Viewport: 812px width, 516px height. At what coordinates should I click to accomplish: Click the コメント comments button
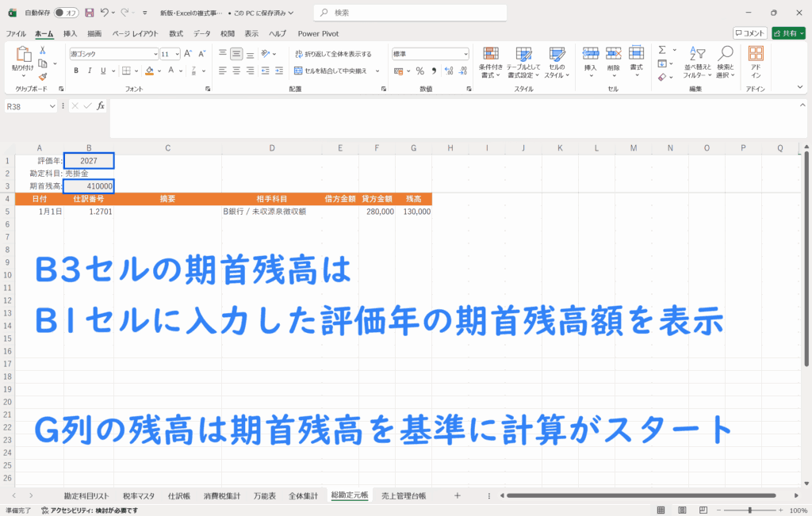click(x=749, y=33)
